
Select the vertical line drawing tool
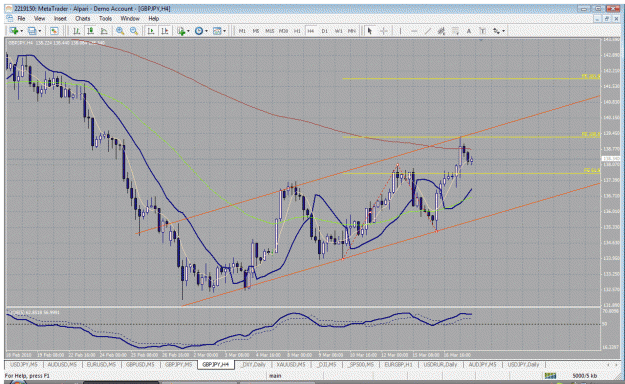[x=400, y=31]
